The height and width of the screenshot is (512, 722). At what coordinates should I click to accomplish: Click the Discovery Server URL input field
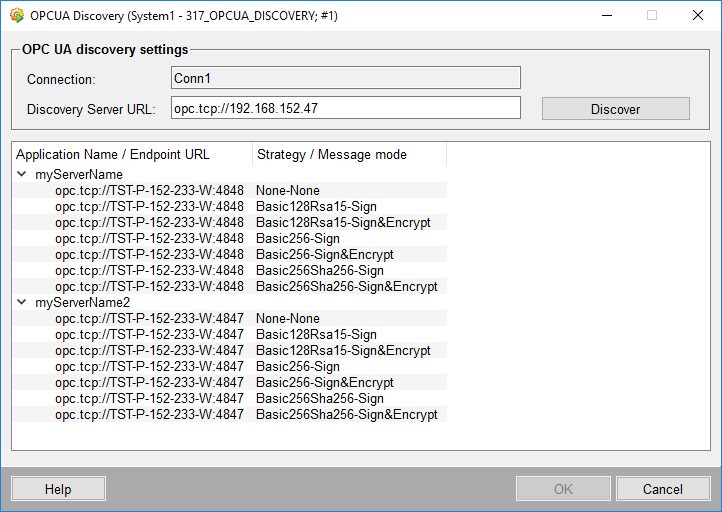pos(345,108)
